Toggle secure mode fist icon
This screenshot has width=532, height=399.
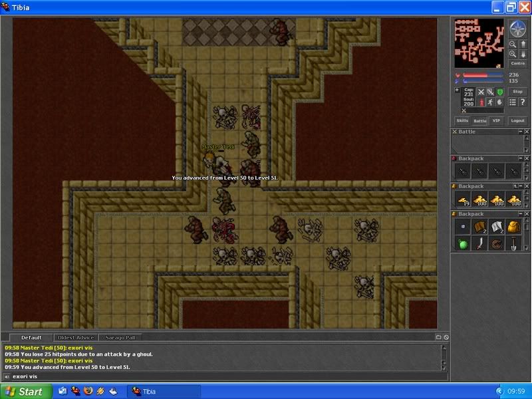point(500,102)
